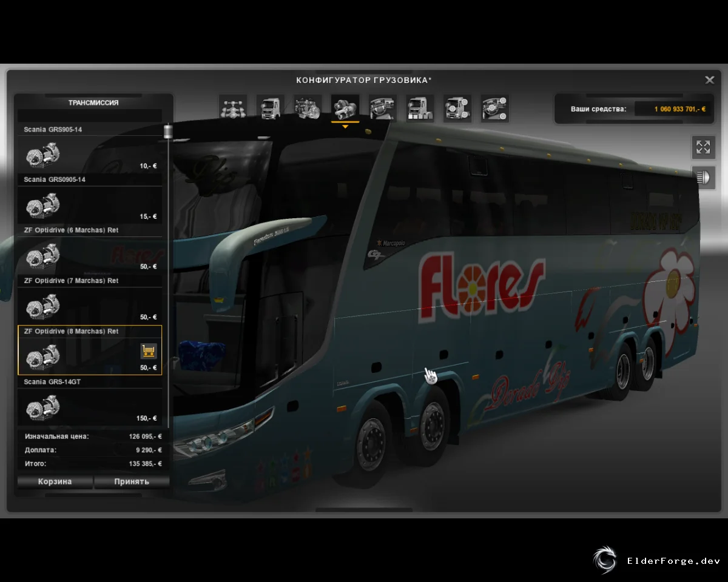This screenshot has width=728, height=582.
Task: Select the Scania GRS-14GT gearbox image
Action: [x=42, y=407]
